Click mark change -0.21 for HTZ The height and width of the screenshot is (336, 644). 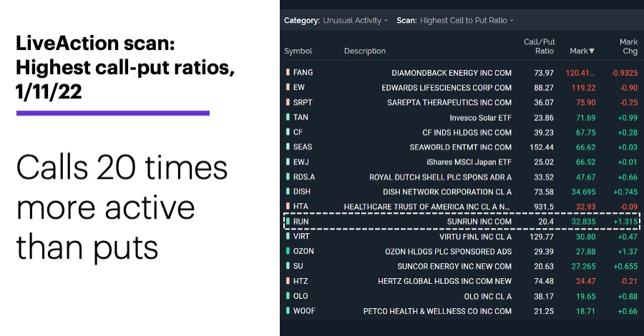pyautogui.click(x=629, y=282)
